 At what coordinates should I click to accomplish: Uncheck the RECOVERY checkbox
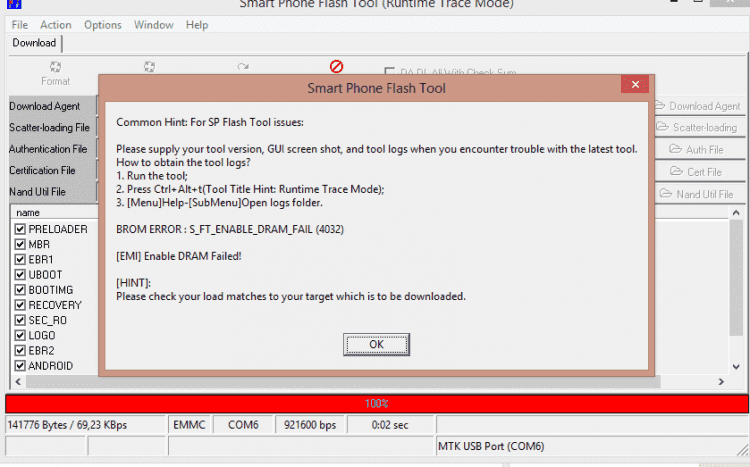point(20,305)
